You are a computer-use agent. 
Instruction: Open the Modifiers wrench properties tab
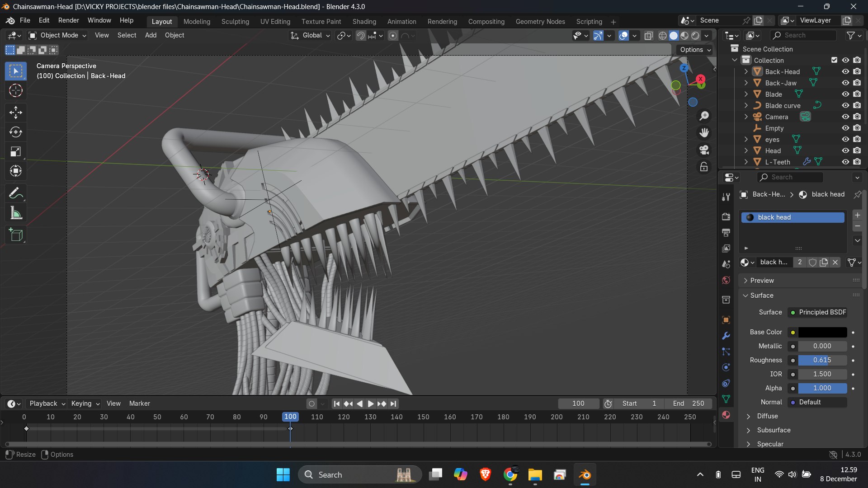point(726,336)
